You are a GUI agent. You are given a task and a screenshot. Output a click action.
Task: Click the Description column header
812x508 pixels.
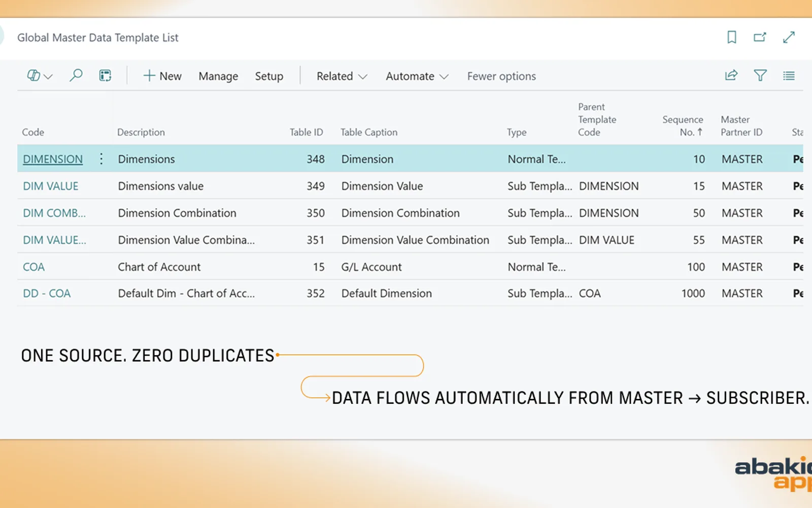point(141,132)
